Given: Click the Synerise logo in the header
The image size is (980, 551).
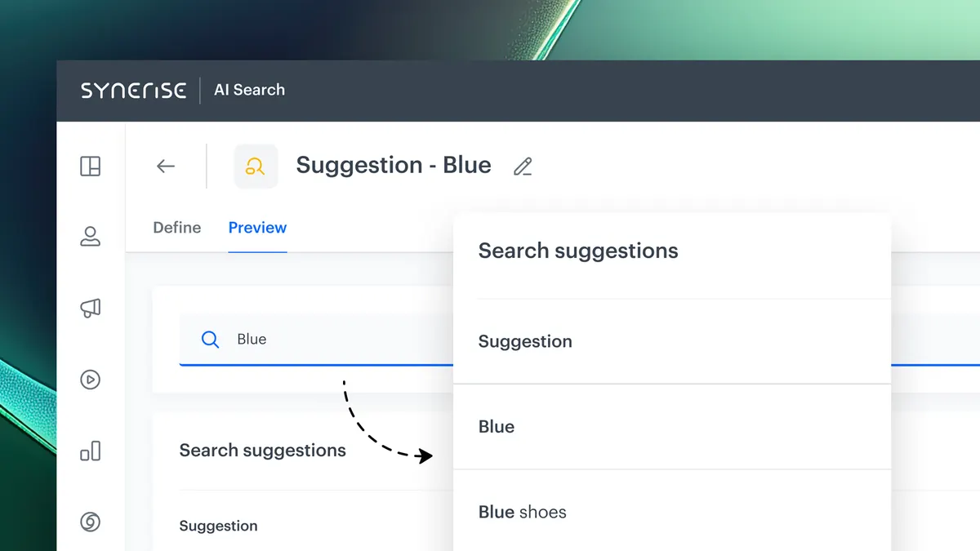Looking at the screenshot, I should (x=133, y=90).
